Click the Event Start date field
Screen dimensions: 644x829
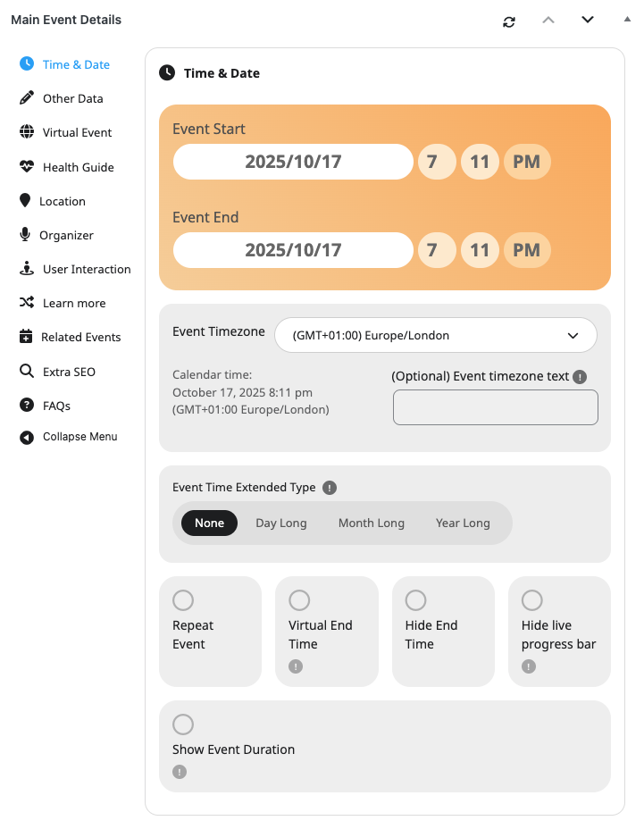[x=293, y=163]
